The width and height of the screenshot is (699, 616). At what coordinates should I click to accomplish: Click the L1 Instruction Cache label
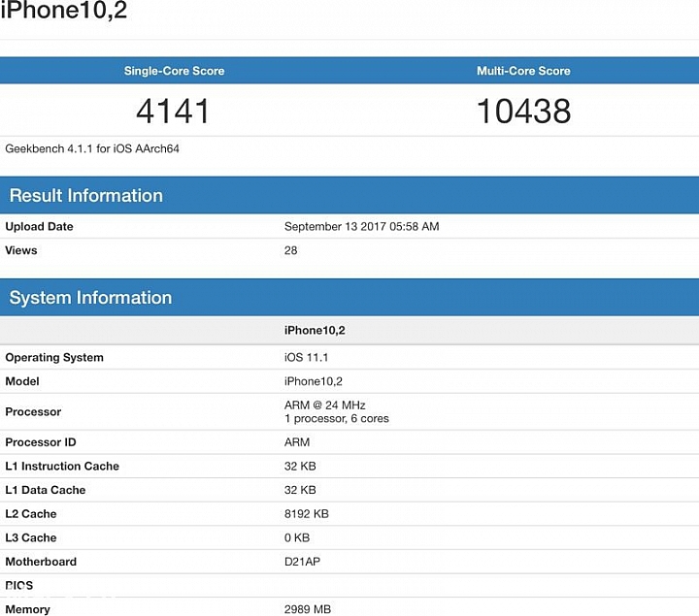click(x=62, y=466)
